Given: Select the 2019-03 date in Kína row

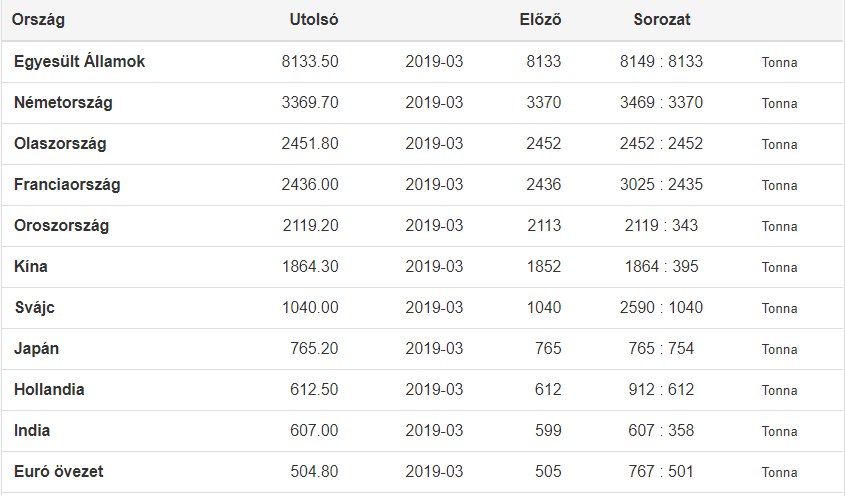Looking at the screenshot, I should (434, 267).
